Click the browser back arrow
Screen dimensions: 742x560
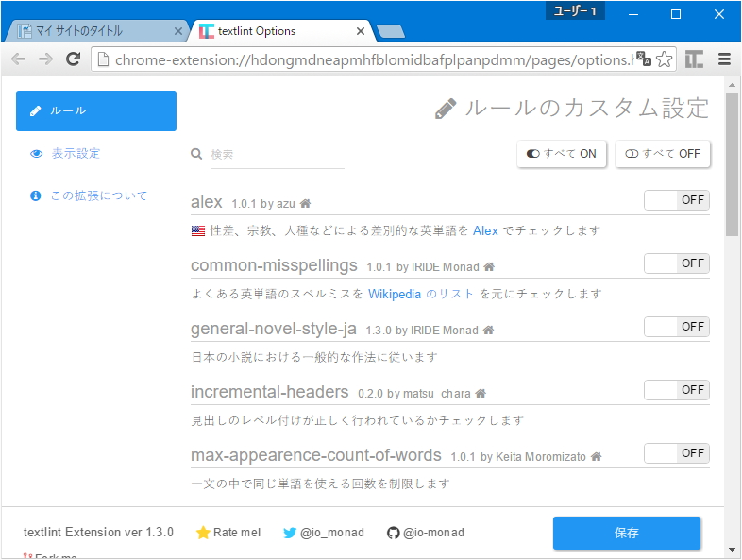point(19,59)
